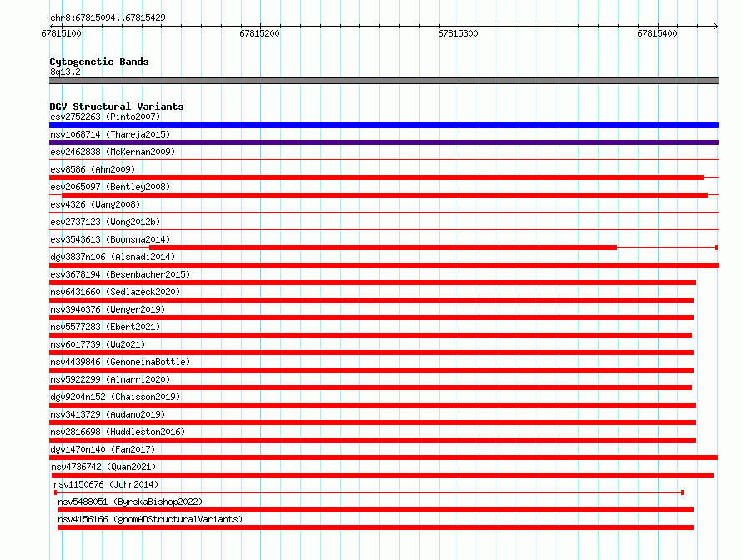Select the blue esv2752263 variant bar
Screen dimensions: 742x560
coord(384,125)
